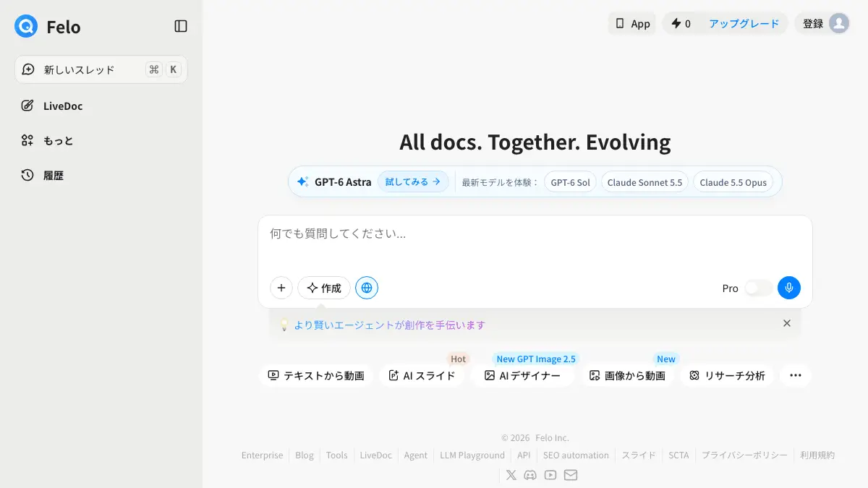Screen dimensions: 868x488
Task: Toggle the globe web search icon
Action: coord(367,288)
